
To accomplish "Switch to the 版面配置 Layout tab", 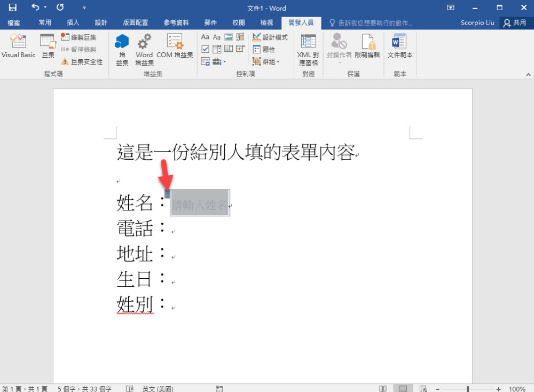I will pos(136,23).
